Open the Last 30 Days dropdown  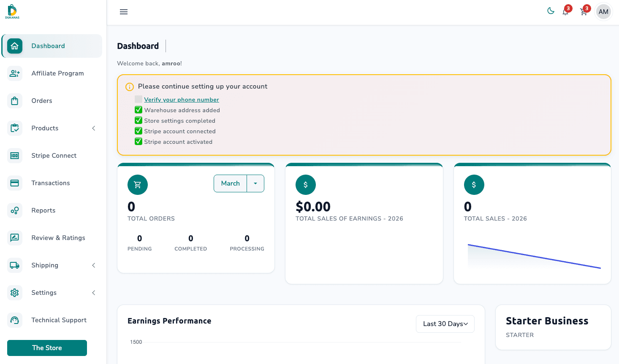point(445,324)
